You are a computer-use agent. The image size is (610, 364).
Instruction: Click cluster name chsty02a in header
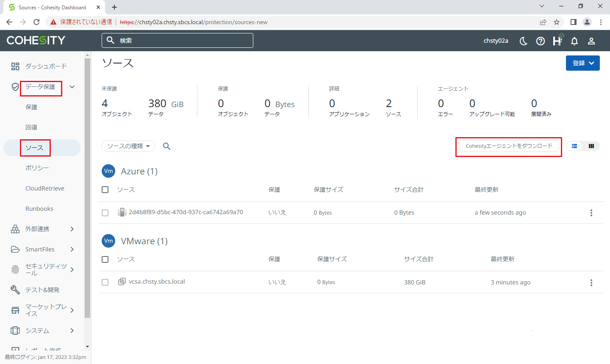pyautogui.click(x=496, y=41)
